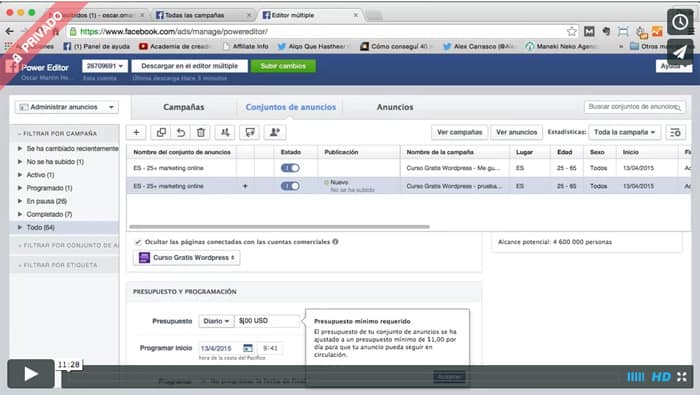700x395 pixels.
Task: Expand Filtrar por conjunto de anuncios section
Action: click(x=65, y=245)
